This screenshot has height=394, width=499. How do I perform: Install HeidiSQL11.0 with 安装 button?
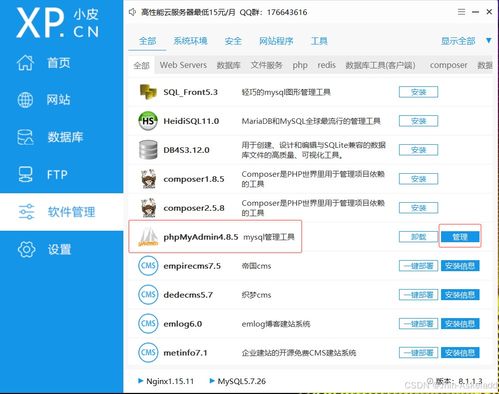pyautogui.click(x=418, y=121)
